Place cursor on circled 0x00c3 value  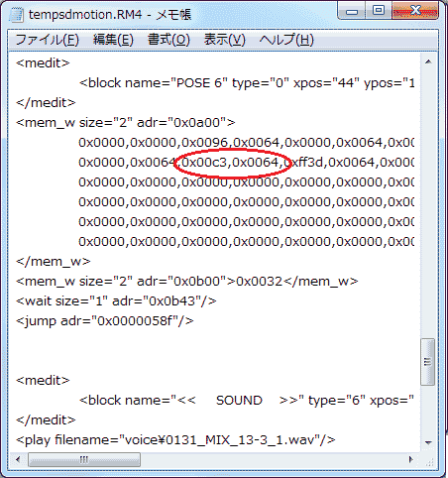[x=204, y=163]
